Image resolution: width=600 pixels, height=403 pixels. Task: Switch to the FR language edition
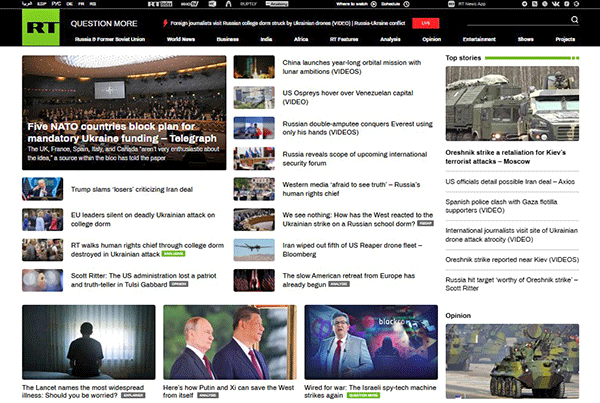[81, 4]
